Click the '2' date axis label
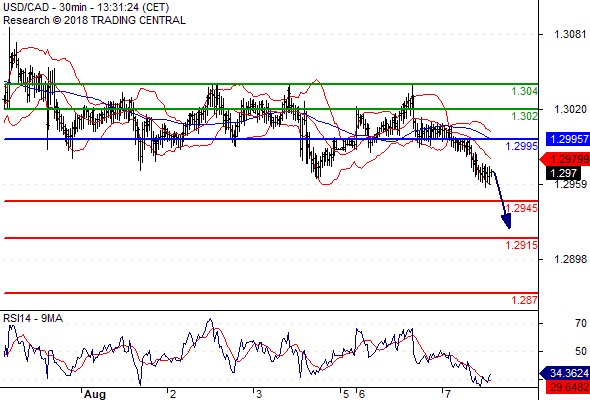This screenshot has height=400, width=590. click(173, 394)
